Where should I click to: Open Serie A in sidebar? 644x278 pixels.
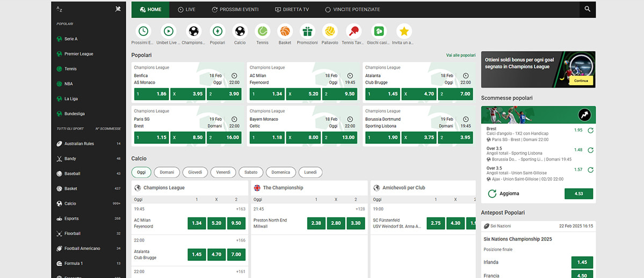(x=88, y=39)
